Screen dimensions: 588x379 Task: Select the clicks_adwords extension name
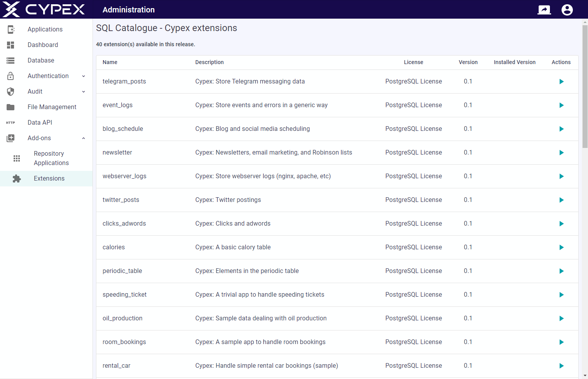[124, 224]
